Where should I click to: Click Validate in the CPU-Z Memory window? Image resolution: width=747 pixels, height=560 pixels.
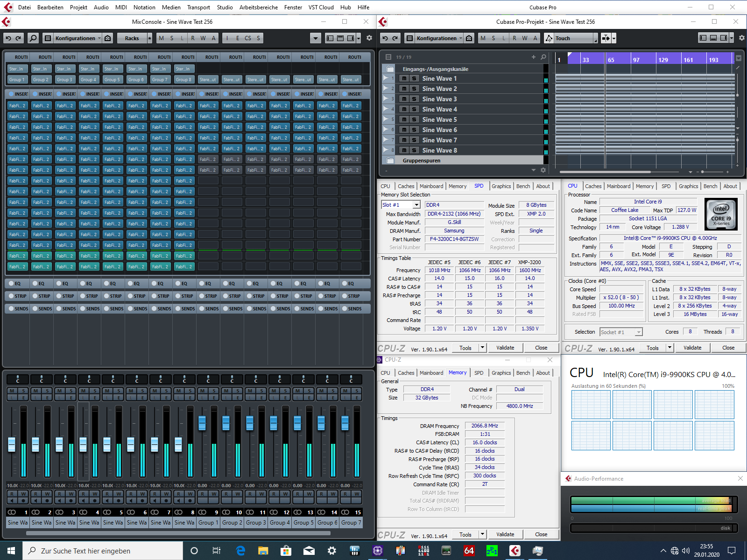tap(505, 534)
